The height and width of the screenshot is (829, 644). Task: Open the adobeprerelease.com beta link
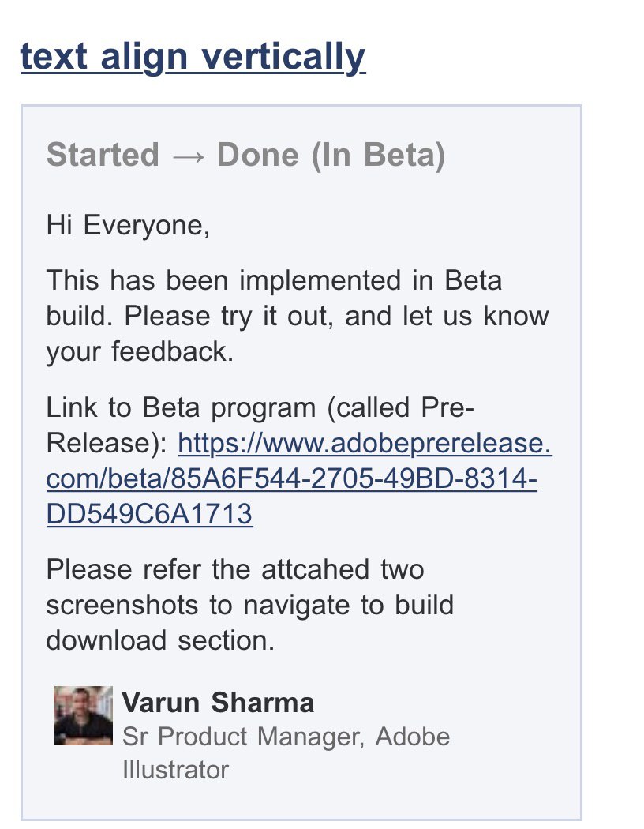click(299, 478)
